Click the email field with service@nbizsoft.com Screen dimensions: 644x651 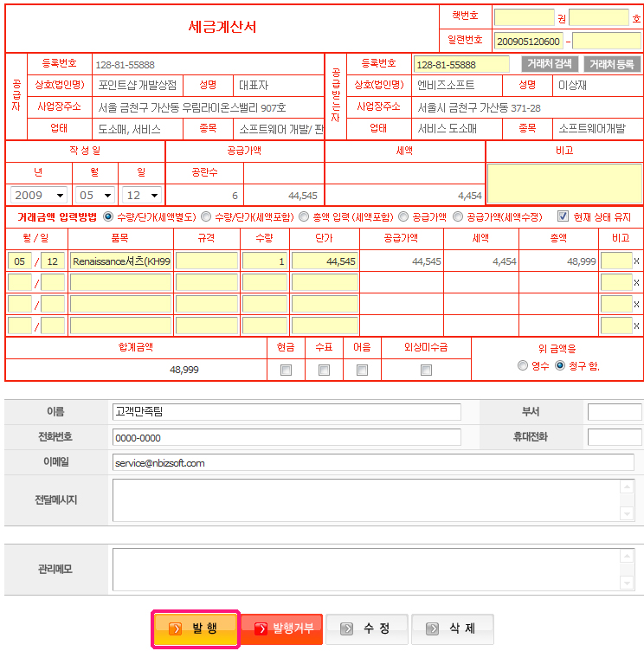(x=372, y=462)
